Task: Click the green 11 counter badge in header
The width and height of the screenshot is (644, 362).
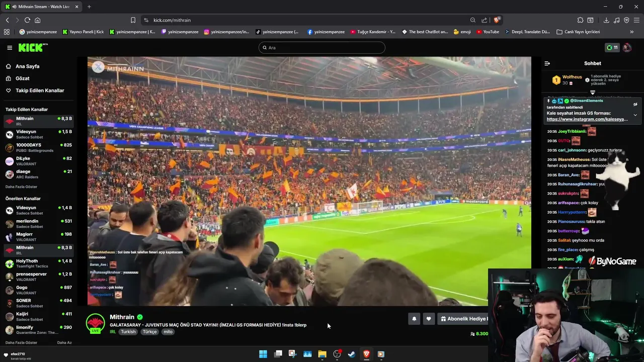Action: pos(612,48)
